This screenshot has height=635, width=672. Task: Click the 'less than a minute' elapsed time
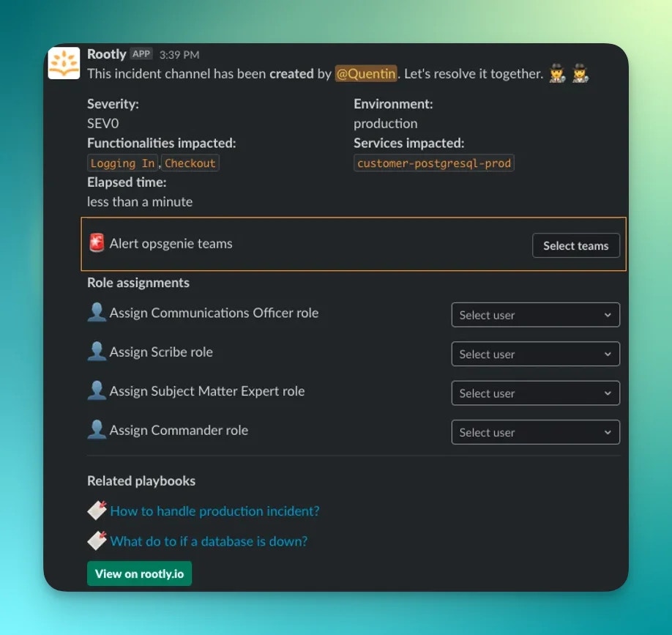(140, 201)
